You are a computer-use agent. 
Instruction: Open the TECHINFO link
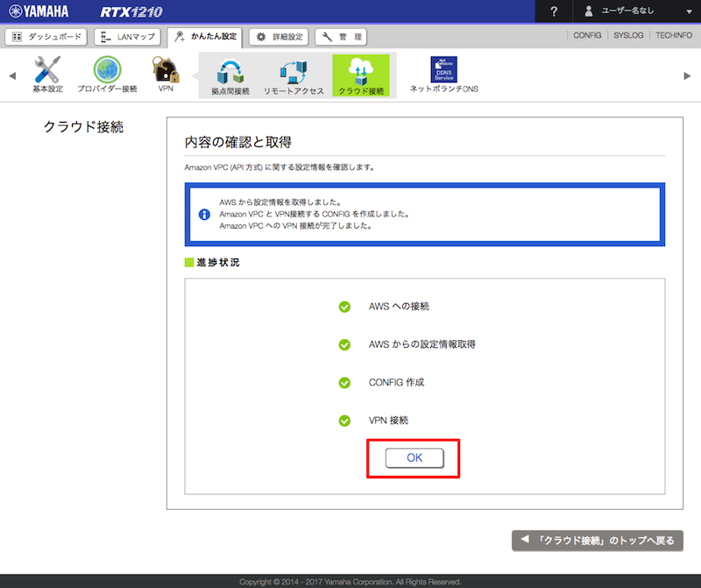pos(674,36)
